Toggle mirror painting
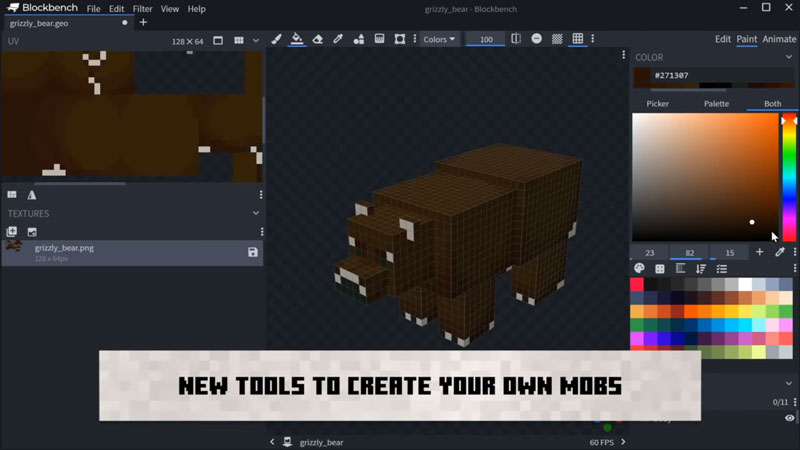The image size is (800, 450). point(516,39)
